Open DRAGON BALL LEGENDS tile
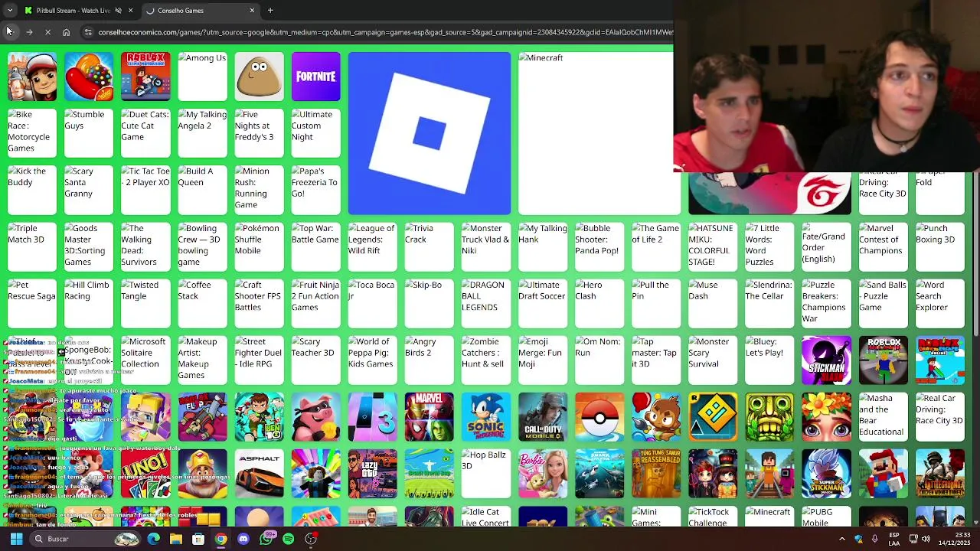The image size is (980, 551). (x=485, y=303)
